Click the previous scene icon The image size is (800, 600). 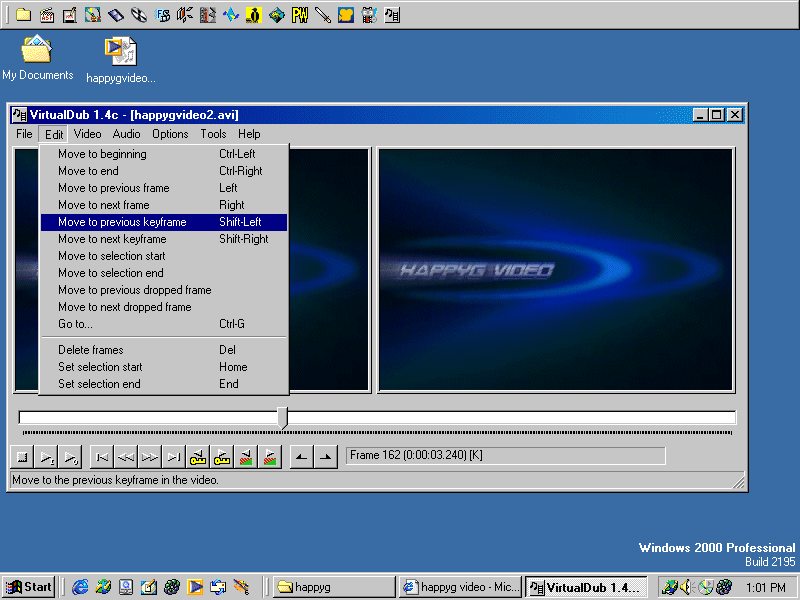tap(246, 457)
